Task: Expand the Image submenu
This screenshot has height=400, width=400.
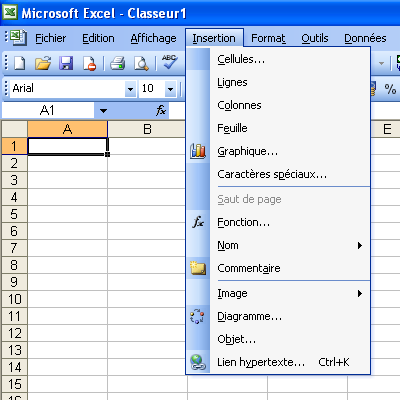Action: click(x=360, y=294)
